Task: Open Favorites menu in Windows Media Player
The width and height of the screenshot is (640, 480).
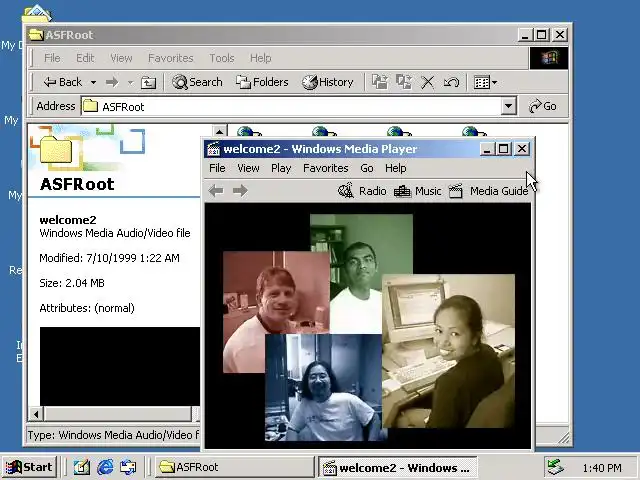Action: (325, 168)
